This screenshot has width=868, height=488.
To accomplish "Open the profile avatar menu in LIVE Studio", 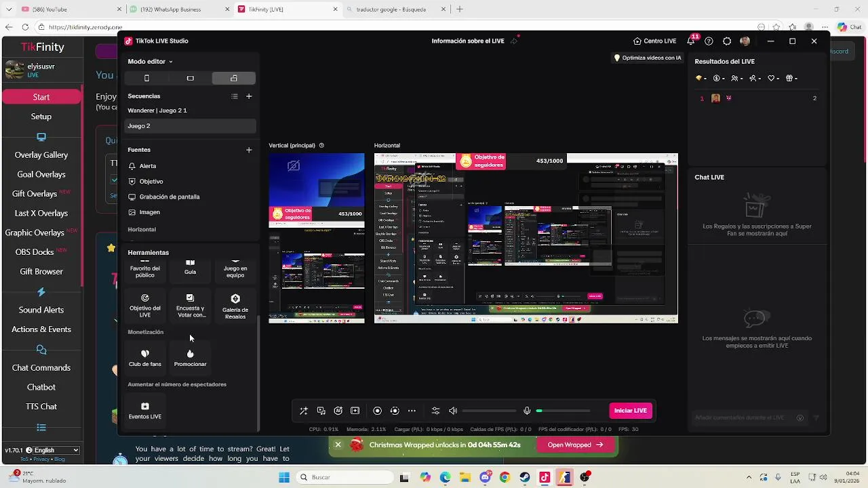I will (745, 41).
